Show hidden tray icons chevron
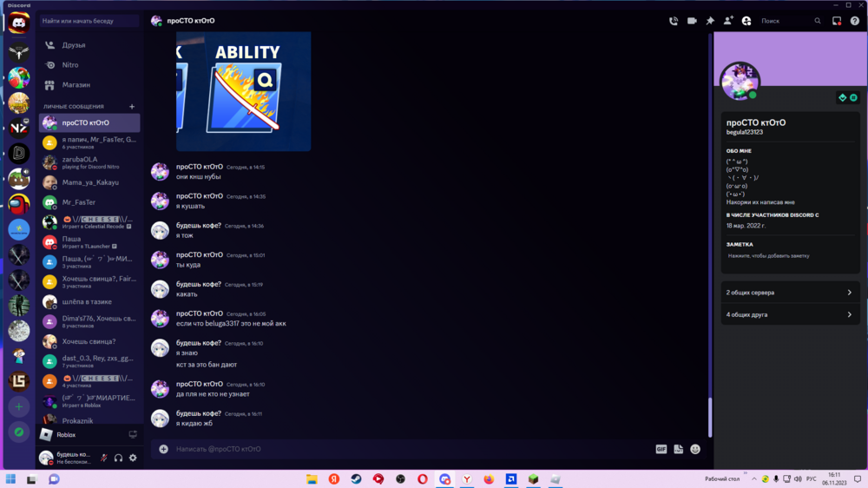The height and width of the screenshot is (488, 868). 754,479
